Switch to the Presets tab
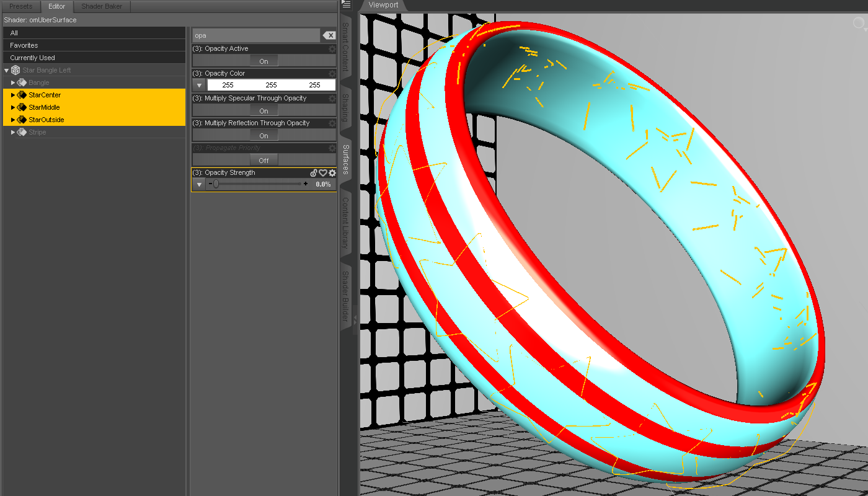Screen dimensions: 868x496 point(20,6)
